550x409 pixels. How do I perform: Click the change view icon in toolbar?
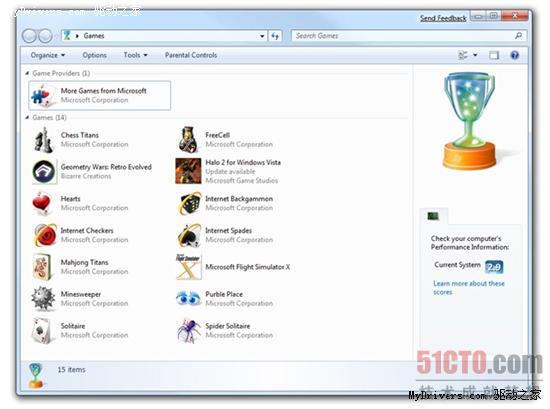(x=463, y=55)
